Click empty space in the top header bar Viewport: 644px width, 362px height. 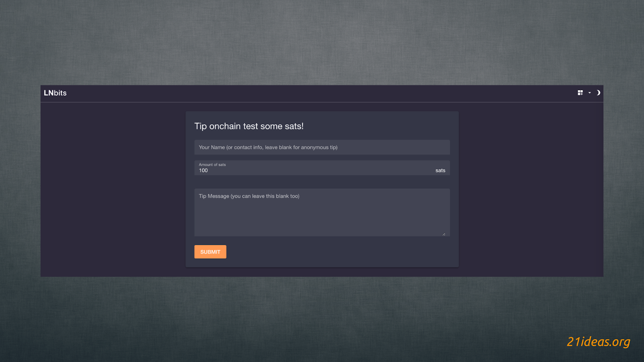pos(322,93)
